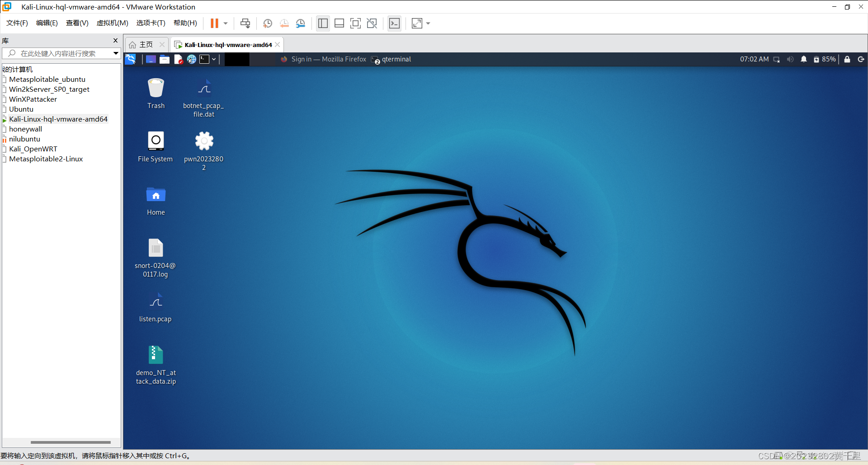Pause the virtual machine
868x465 pixels.
[214, 23]
